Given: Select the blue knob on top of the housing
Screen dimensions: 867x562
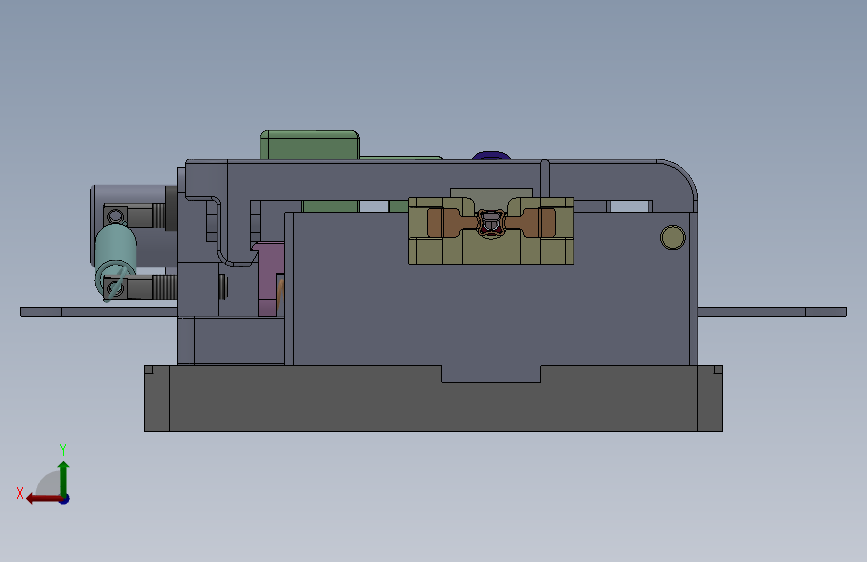Looking at the screenshot, I should click(x=491, y=155).
